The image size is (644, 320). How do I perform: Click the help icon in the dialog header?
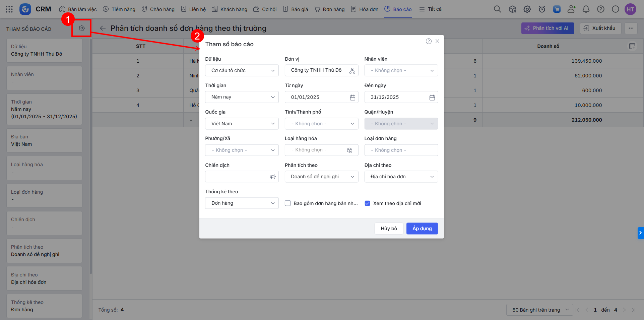tap(428, 41)
